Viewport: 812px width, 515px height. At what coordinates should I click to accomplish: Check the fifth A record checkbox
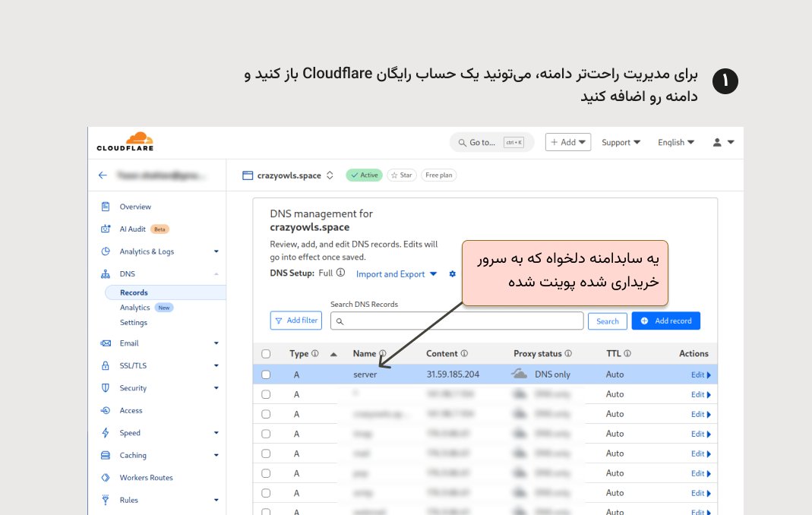266,453
